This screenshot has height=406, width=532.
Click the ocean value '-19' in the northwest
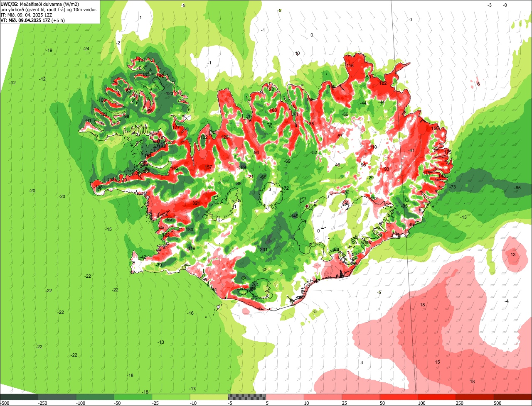pos(49,50)
